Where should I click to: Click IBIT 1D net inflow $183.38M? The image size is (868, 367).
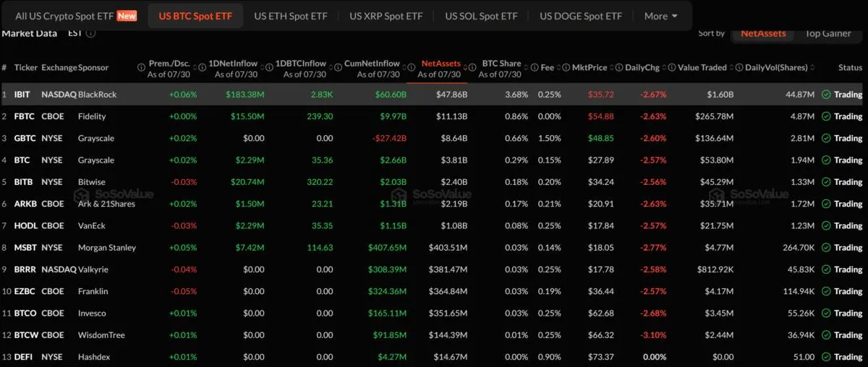tap(244, 94)
